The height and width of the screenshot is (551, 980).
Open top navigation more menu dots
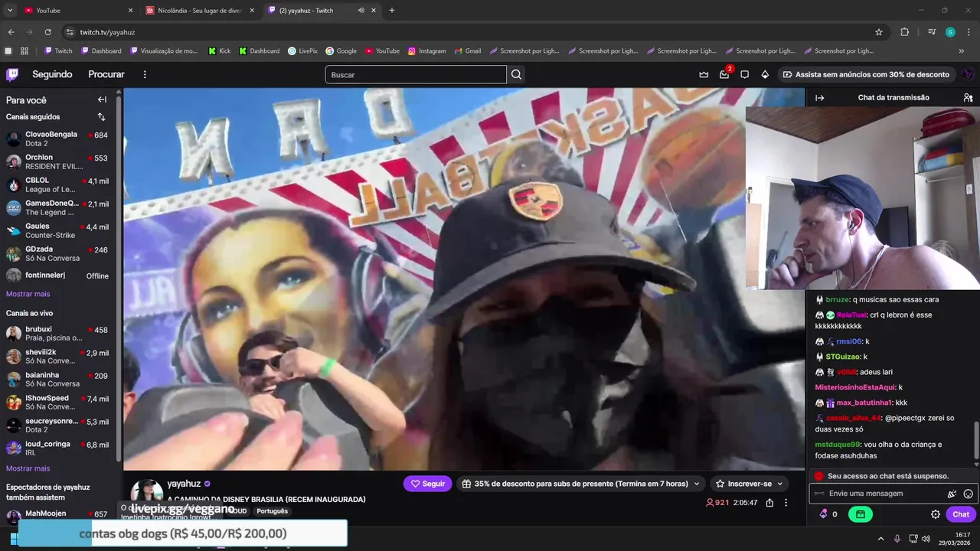tap(145, 74)
